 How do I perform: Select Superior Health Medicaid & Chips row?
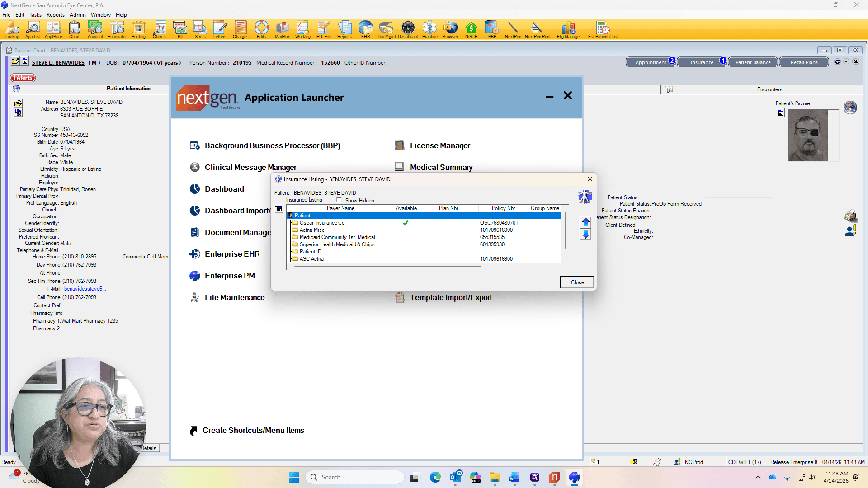[x=425, y=244]
